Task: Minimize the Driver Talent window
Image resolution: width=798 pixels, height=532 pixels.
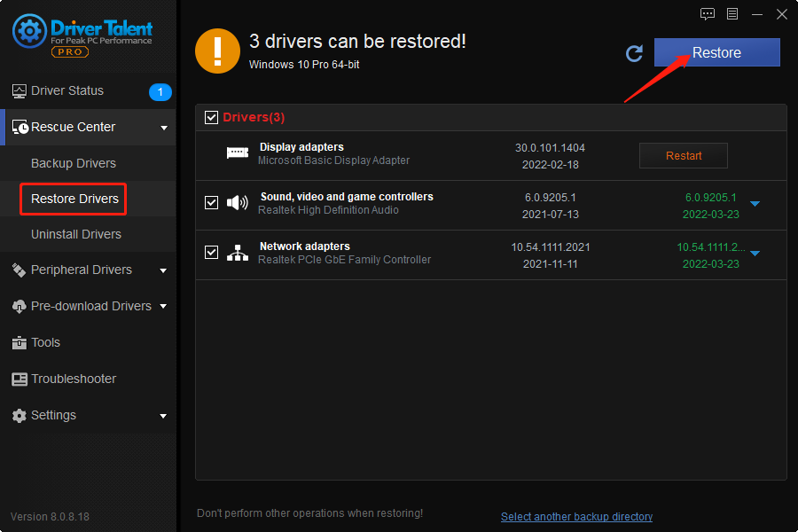Action: click(757, 14)
